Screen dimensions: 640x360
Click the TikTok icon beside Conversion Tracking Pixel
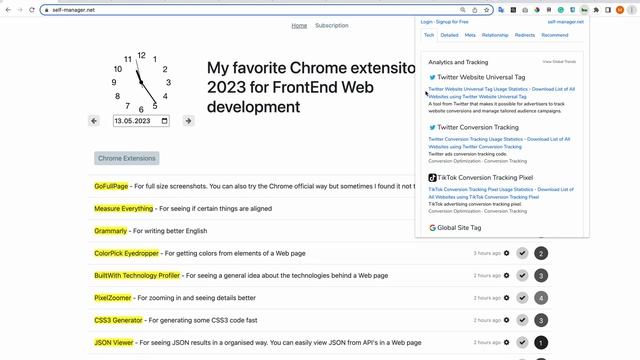pos(432,178)
